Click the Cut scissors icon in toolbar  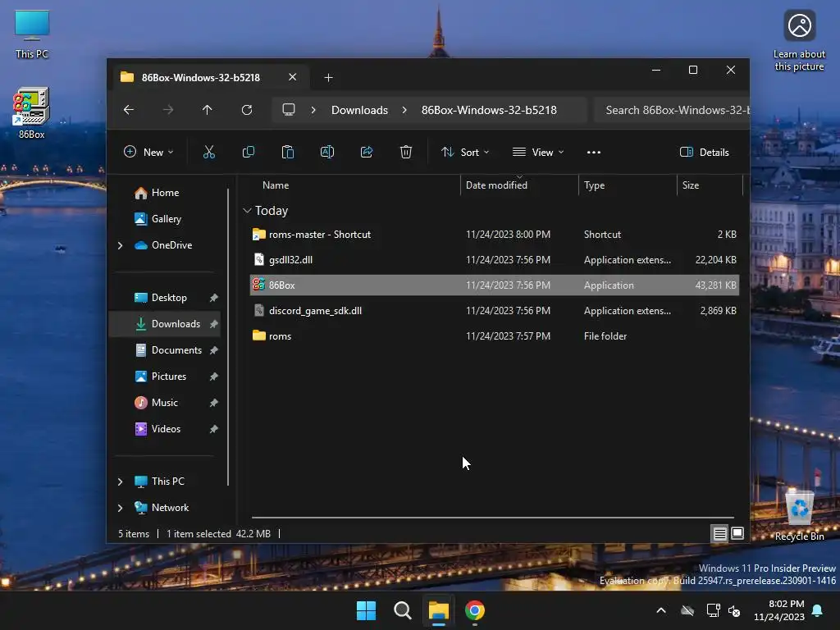[209, 152]
